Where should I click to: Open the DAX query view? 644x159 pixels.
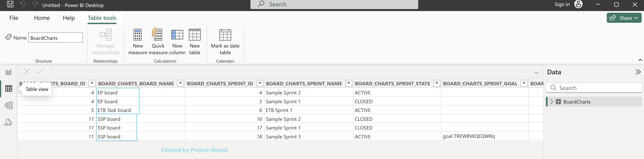[9, 122]
